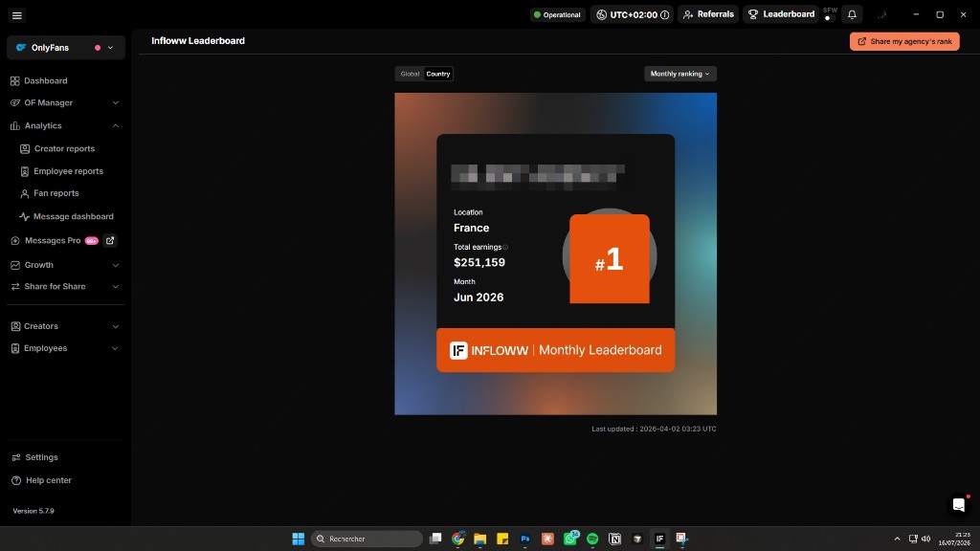Open the chat support bubble icon

coord(958,505)
